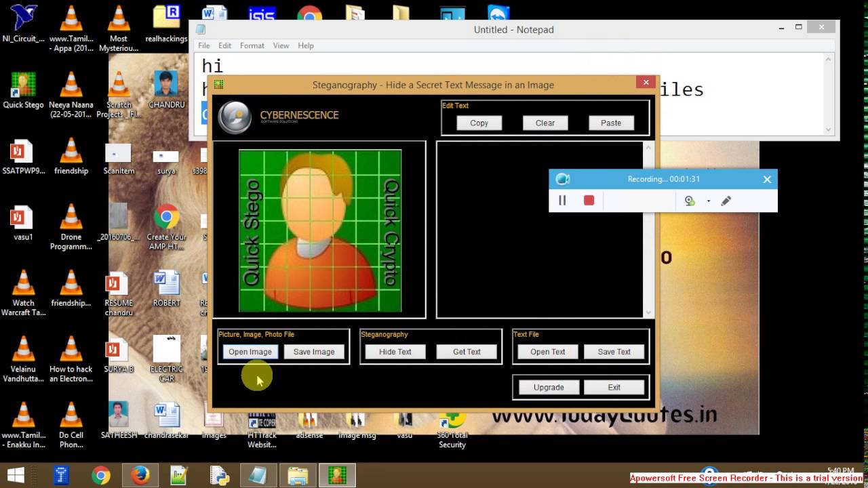Click the Get Text button
The width and height of the screenshot is (868, 488).
tap(467, 352)
